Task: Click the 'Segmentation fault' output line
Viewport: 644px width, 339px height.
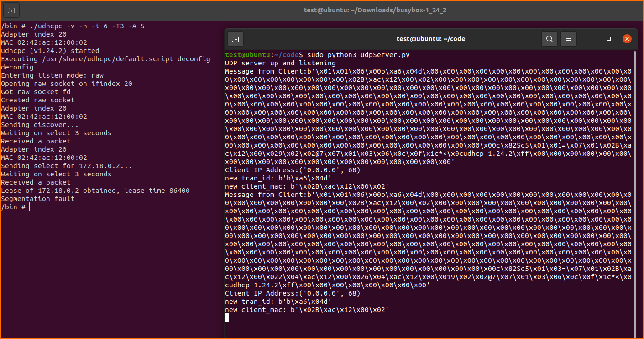Action: [38, 199]
